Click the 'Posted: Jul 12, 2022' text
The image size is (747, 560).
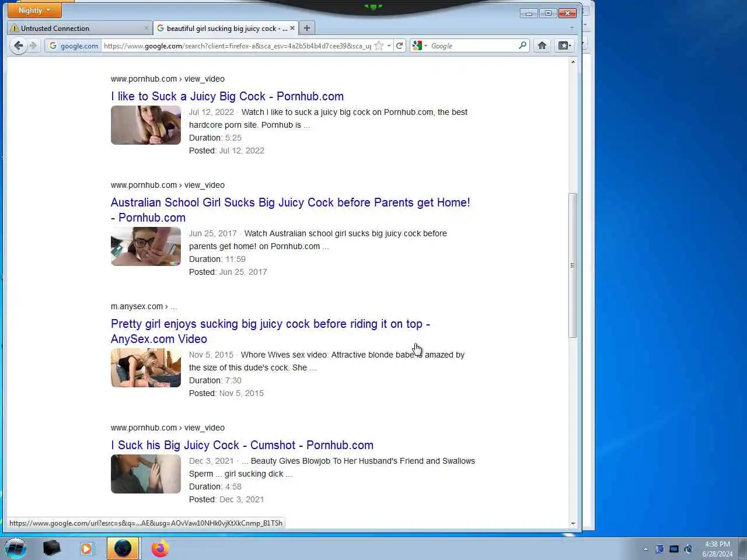(x=226, y=150)
